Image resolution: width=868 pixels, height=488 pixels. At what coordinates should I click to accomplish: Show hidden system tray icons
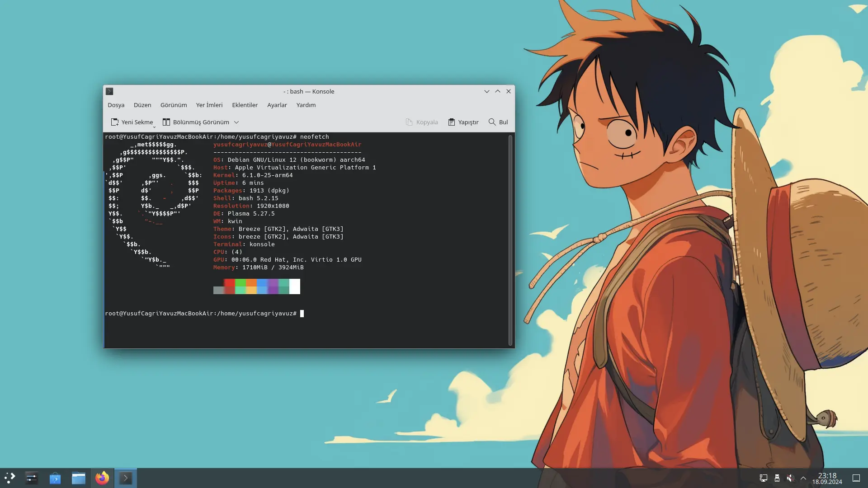pos(803,478)
